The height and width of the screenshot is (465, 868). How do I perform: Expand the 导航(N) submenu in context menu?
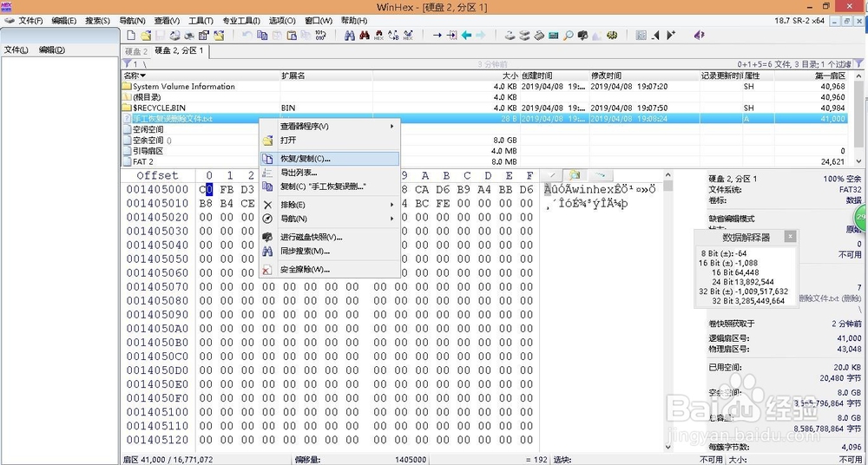(330, 218)
